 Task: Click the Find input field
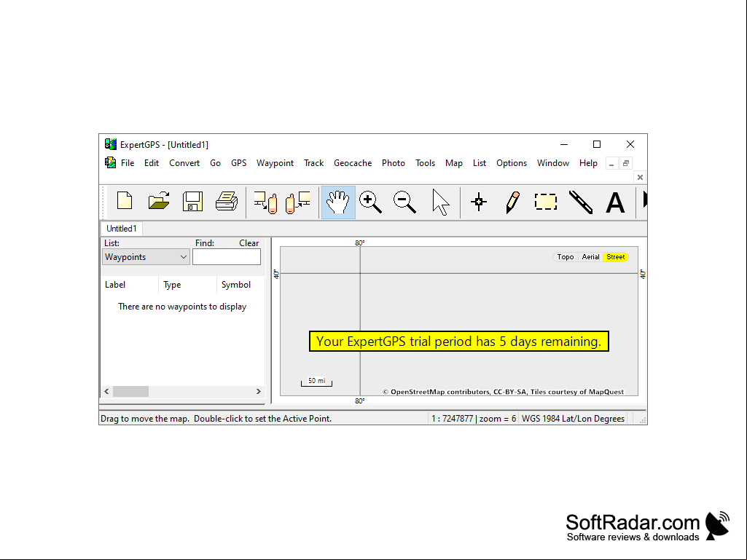tap(227, 256)
